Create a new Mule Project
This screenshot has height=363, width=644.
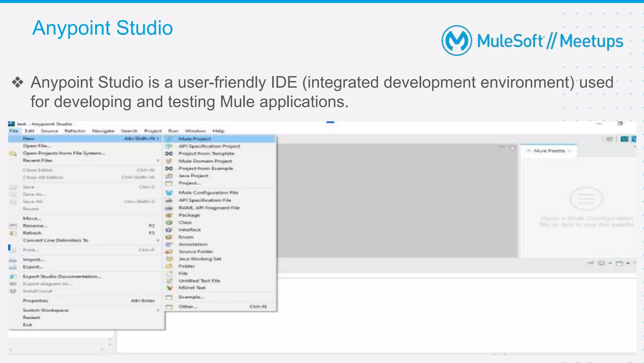tap(219, 139)
